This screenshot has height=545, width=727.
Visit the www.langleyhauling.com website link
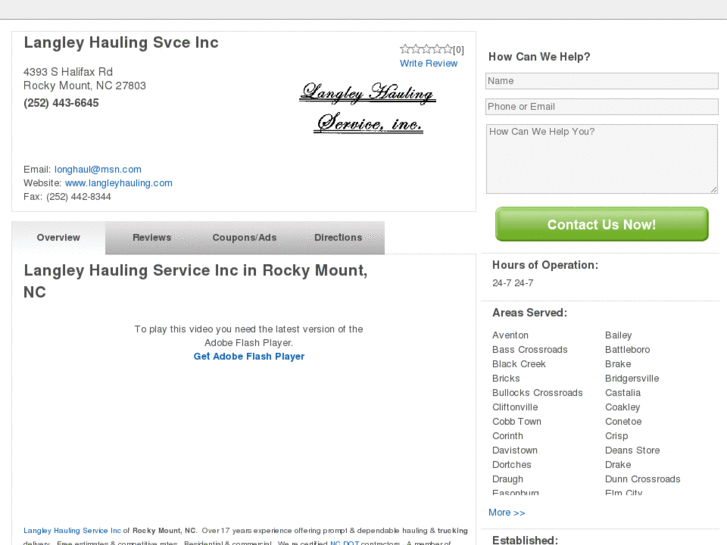click(x=118, y=183)
